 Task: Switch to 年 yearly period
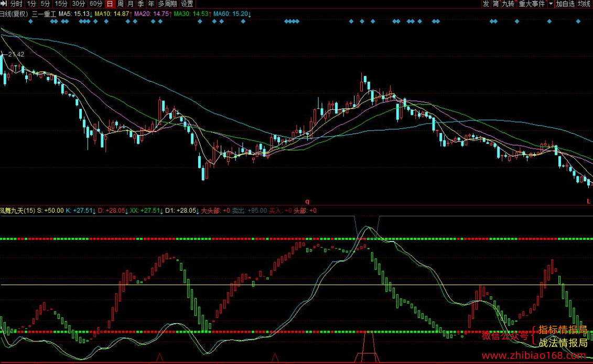tap(151, 4)
